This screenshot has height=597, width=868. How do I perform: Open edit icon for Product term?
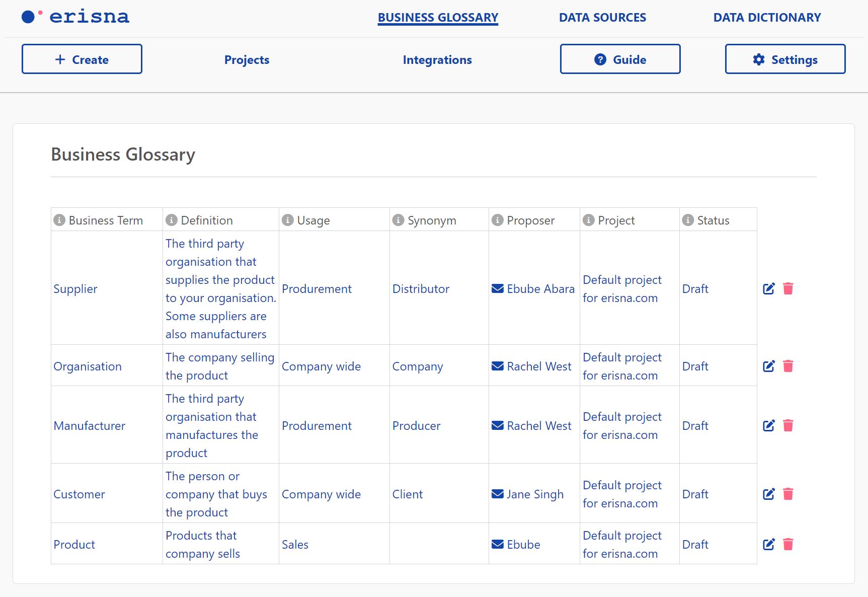768,545
